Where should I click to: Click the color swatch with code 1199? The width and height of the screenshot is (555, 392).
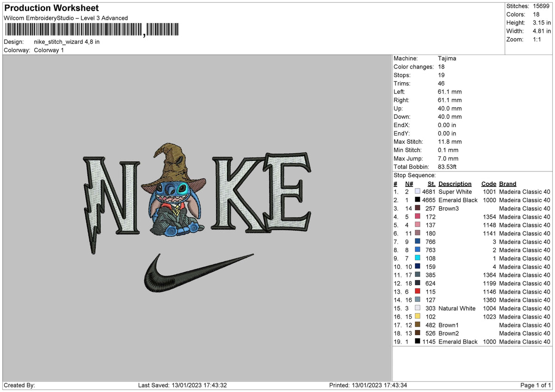point(418,283)
